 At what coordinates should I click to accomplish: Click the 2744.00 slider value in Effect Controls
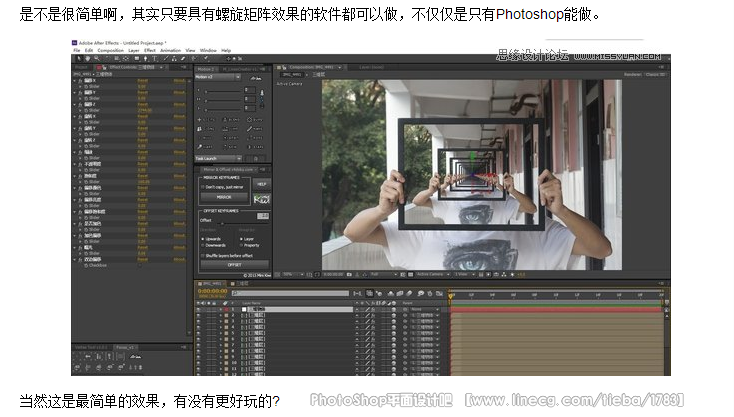[x=144, y=110]
